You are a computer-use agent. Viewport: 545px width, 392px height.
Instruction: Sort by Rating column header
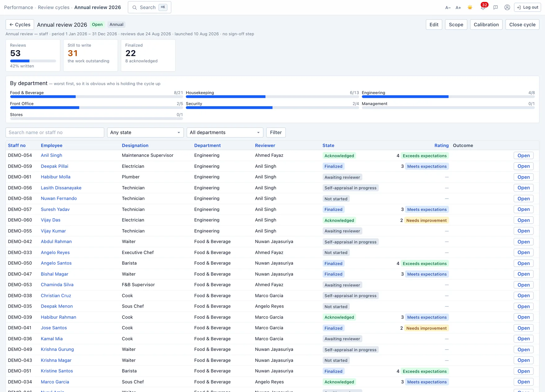[x=441, y=146]
